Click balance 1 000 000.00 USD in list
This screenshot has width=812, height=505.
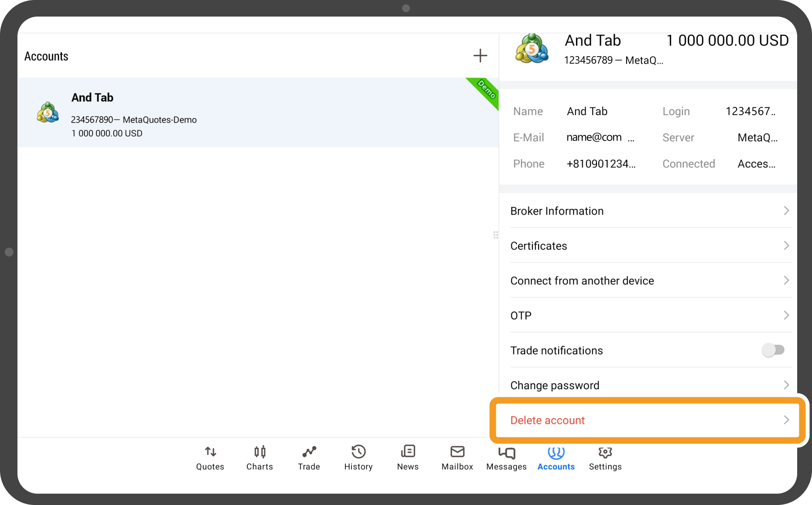[107, 133]
